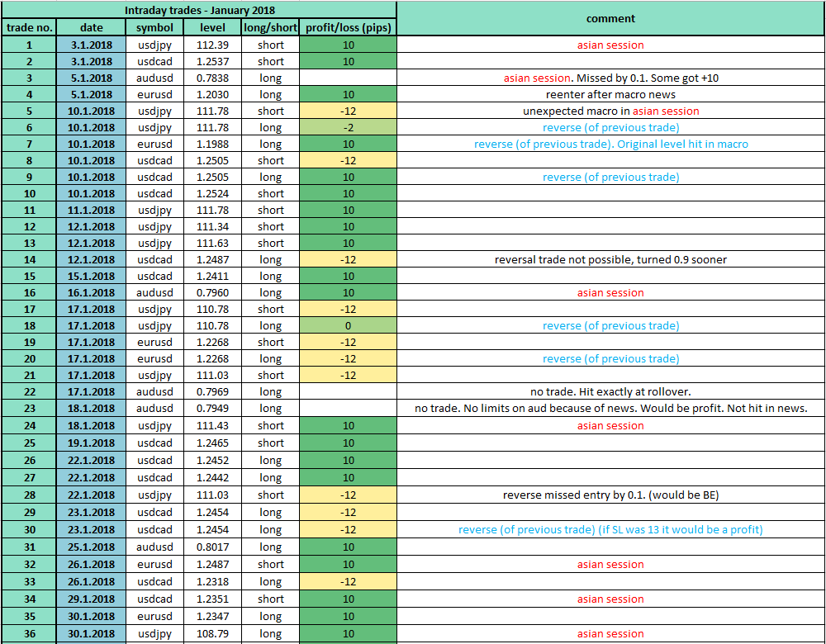
Task: Click the date 19.1.2018 cell
Action: click(91, 443)
